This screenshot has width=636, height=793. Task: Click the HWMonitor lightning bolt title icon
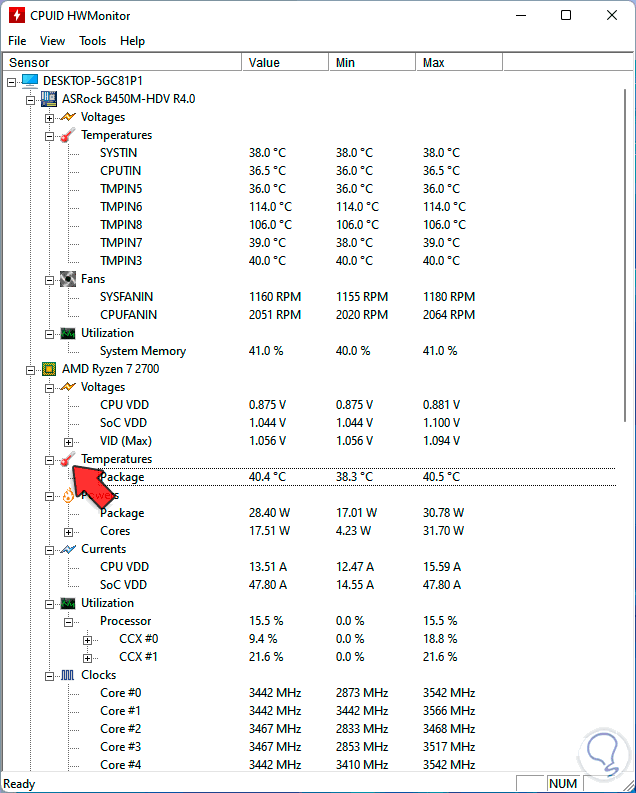pyautogui.click(x=17, y=15)
